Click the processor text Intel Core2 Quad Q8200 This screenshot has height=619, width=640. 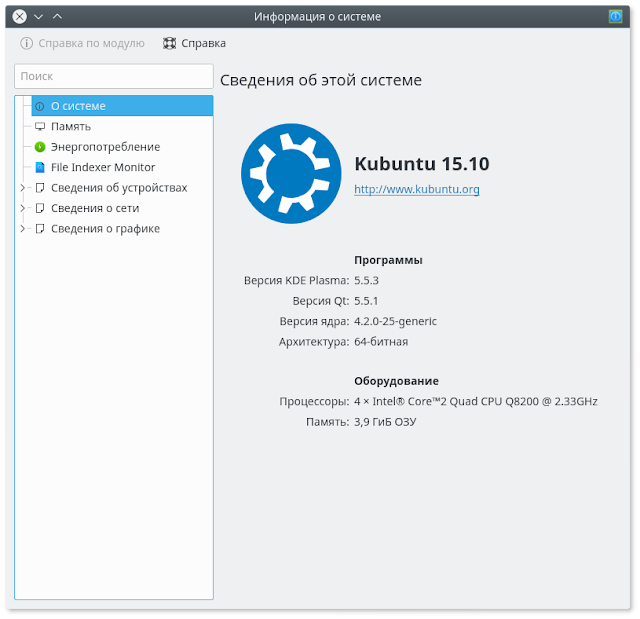476,402
